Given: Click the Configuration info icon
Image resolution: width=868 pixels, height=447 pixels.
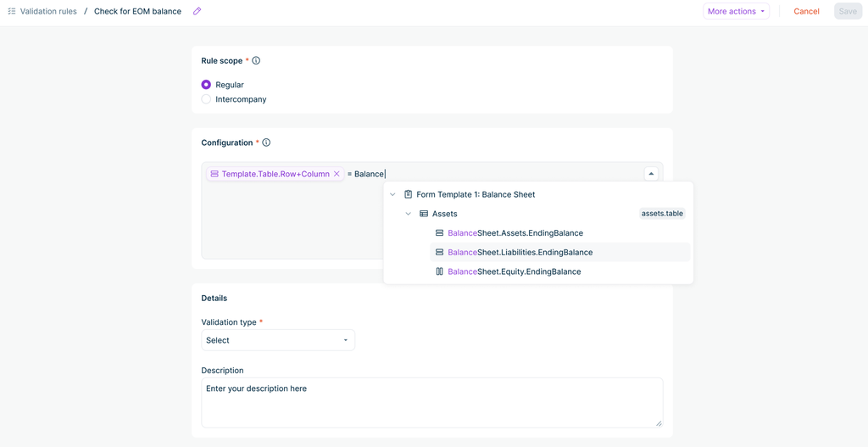Looking at the screenshot, I should coord(266,142).
